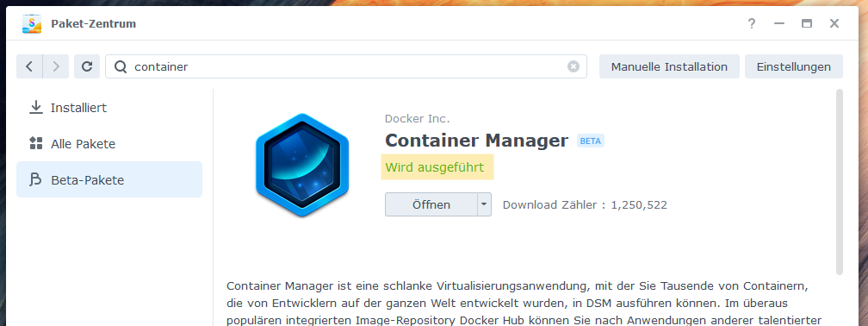This screenshot has height=326, width=868.
Task: Click into the search field containing 'container'
Action: 346,66
